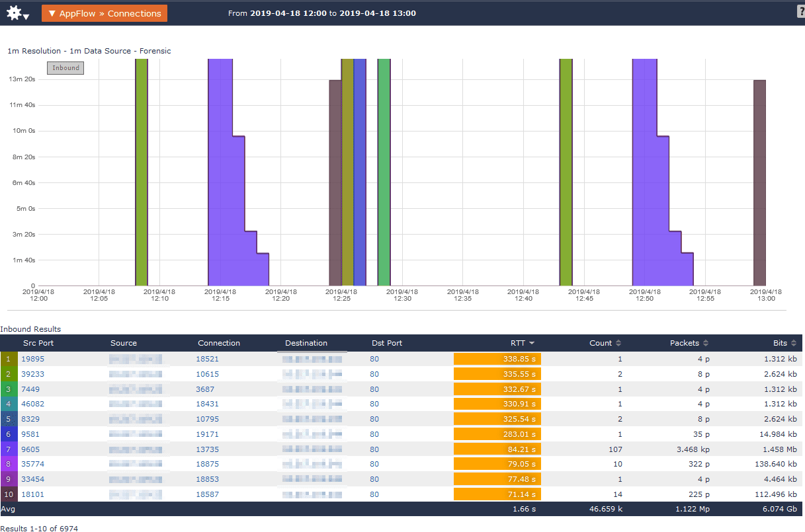This screenshot has height=532, width=805.
Task: Click brown bar near 13:00 in chart
Action: 759,183
